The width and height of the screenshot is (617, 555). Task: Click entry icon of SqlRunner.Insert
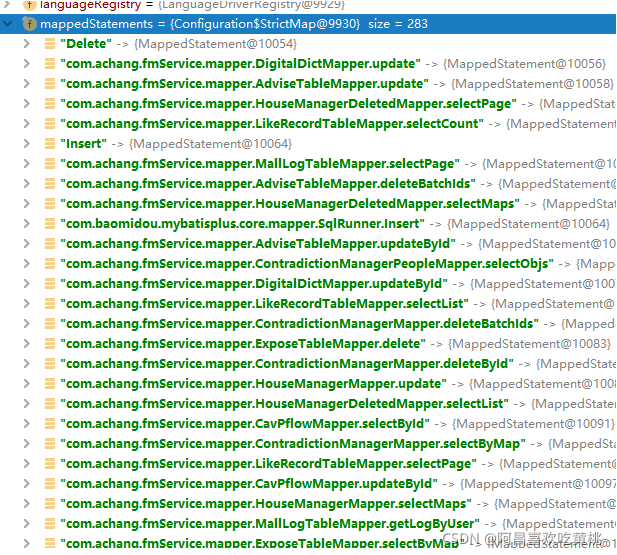pos(50,224)
